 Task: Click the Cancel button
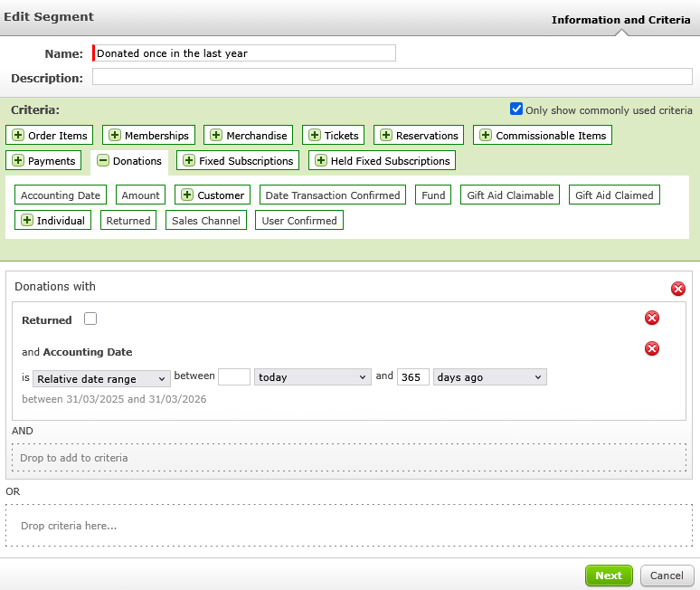[667, 576]
